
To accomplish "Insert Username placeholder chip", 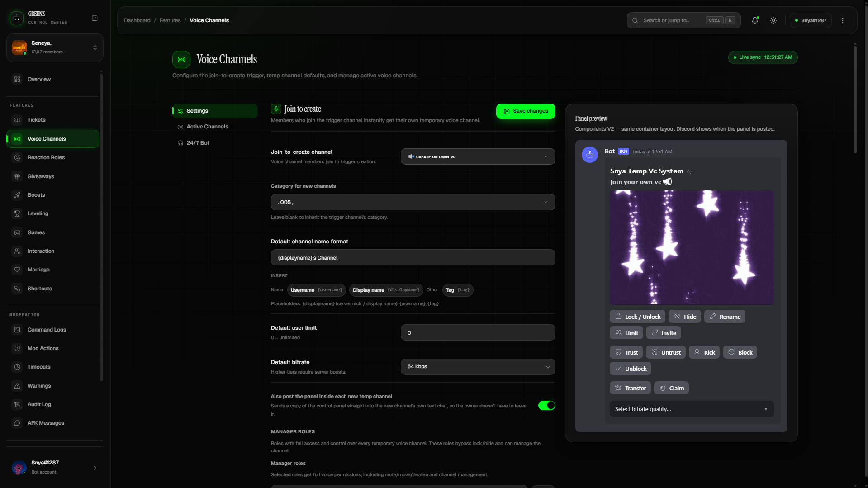I will 316,290.
